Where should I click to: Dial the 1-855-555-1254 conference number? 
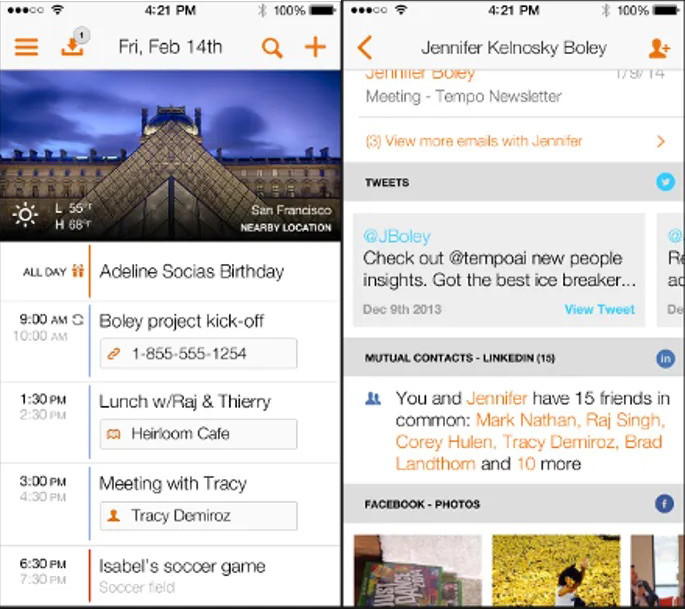[199, 353]
